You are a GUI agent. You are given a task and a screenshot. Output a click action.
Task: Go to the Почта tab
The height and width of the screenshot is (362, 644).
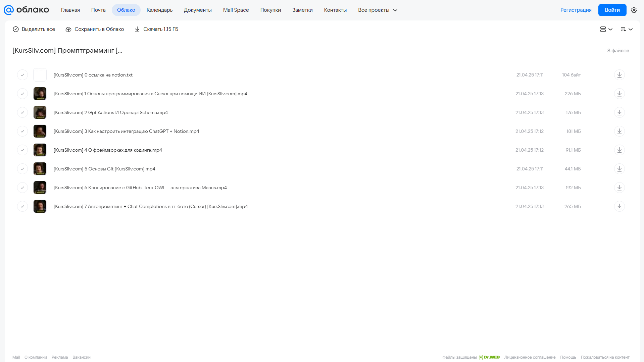click(x=98, y=10)
